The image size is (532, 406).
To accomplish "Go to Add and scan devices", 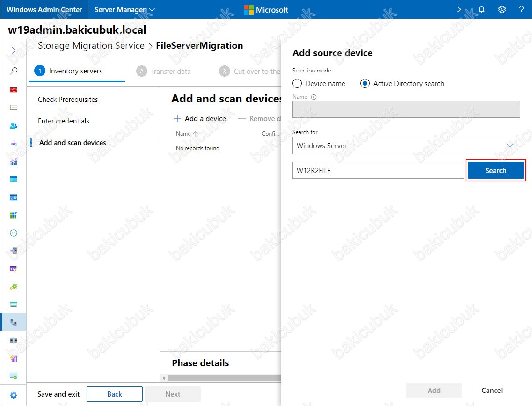I will pos(73,143).
